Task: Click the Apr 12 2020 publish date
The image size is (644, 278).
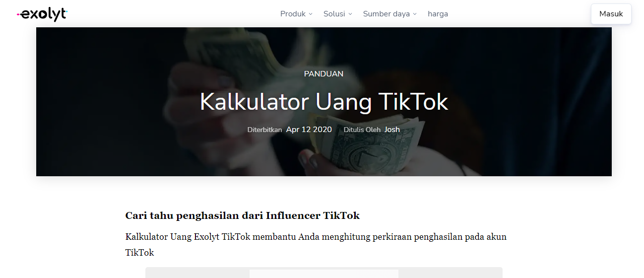Action: click(x=309, y=129)
